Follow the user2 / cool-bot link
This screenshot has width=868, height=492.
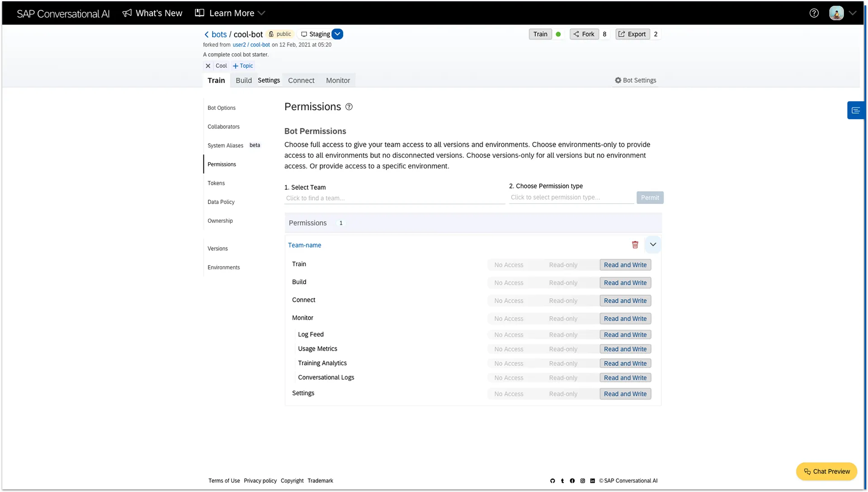(251, 45)
